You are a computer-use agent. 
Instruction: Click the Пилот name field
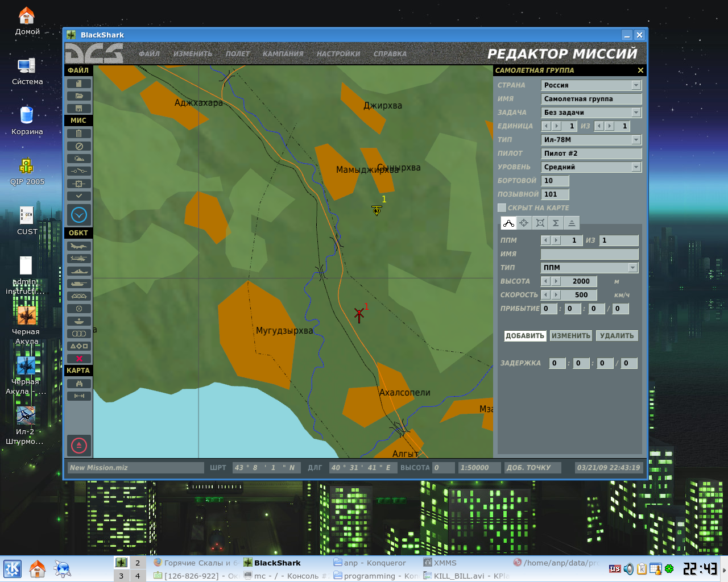(x=591, y=153)
